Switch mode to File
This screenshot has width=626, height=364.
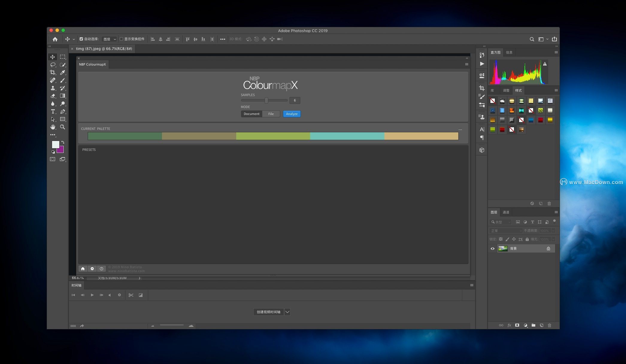point(271,114)
